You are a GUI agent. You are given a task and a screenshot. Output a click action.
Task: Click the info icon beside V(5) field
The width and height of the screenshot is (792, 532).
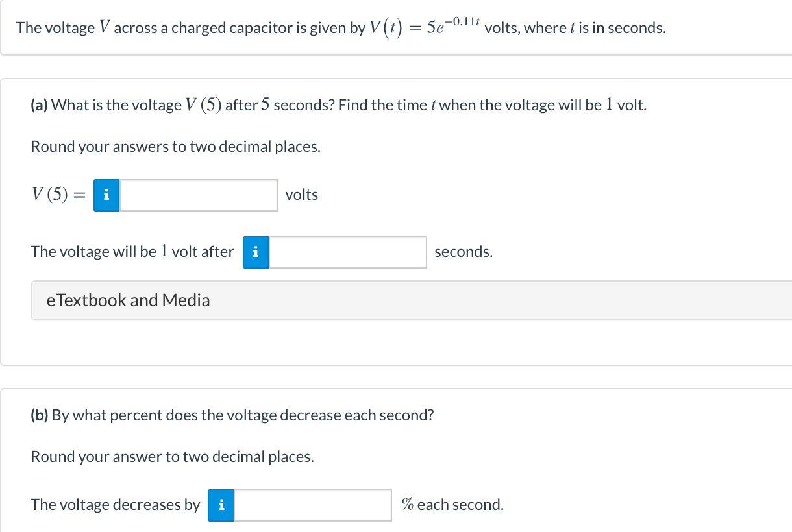click(106, 195)
